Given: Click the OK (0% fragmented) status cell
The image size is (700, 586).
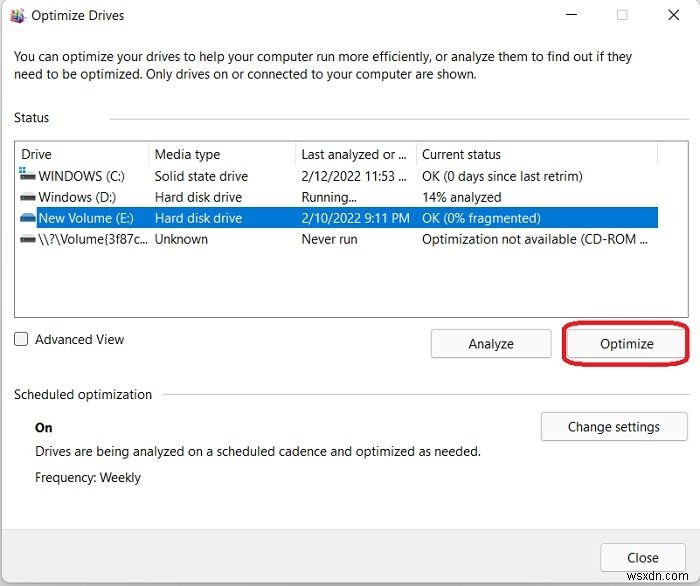Looking at the screenshot, I should (x=481, y=218).
